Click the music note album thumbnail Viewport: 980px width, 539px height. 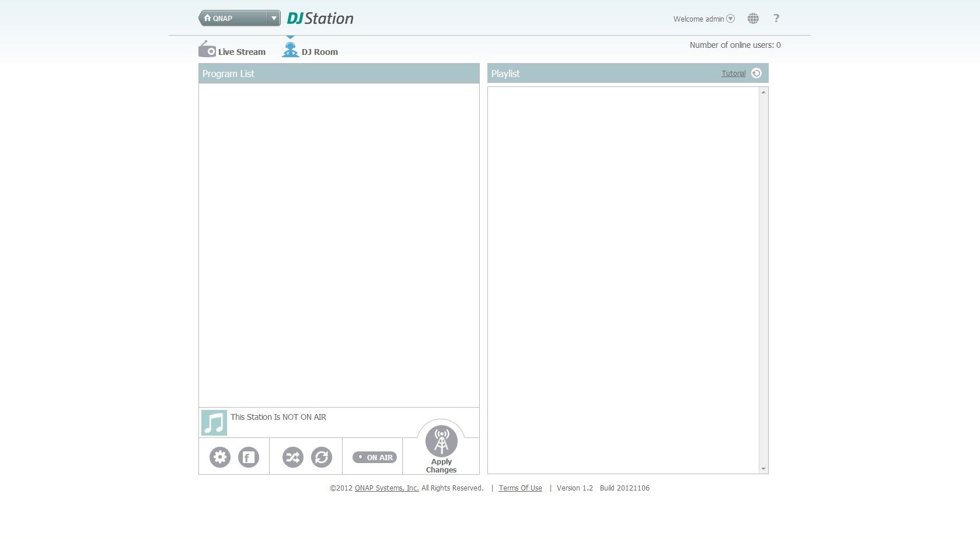tap(214, 423)
